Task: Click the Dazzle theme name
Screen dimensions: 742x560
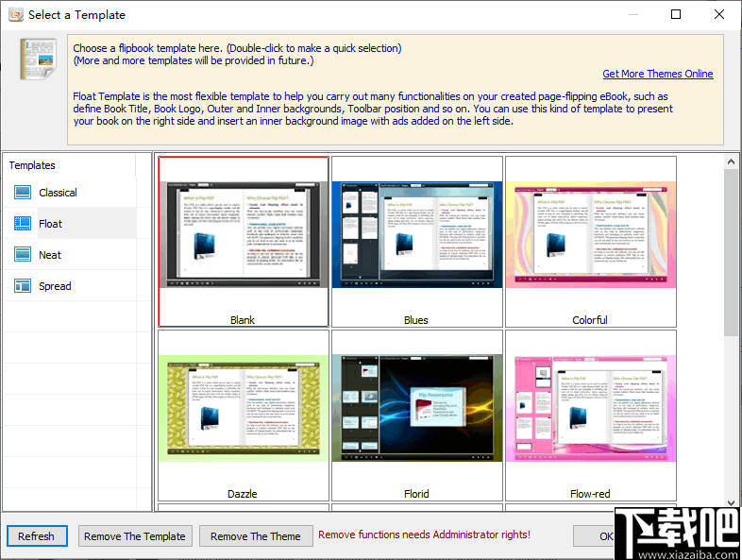Action: tap(243, 494)
